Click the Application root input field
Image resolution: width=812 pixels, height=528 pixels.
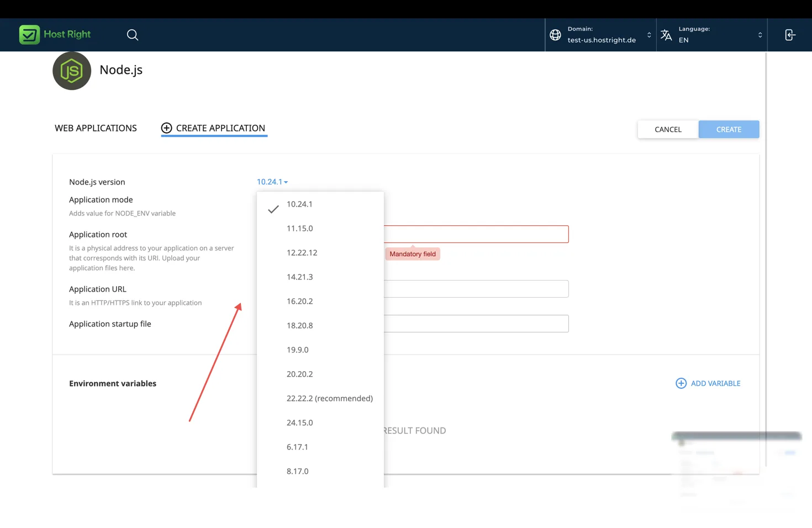point(476,234)
